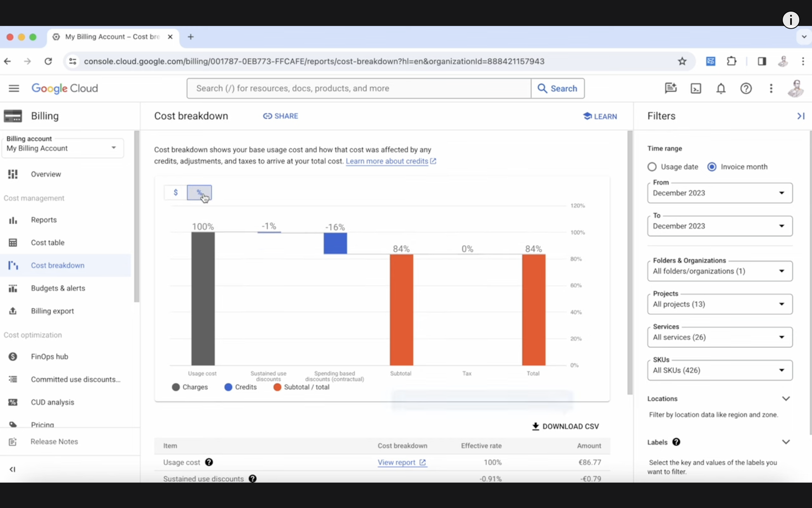Image resolution: width=812 pixels, height=508 pixels.
Task: Open the tab search dropdown arrow
Action: [804, 37]
